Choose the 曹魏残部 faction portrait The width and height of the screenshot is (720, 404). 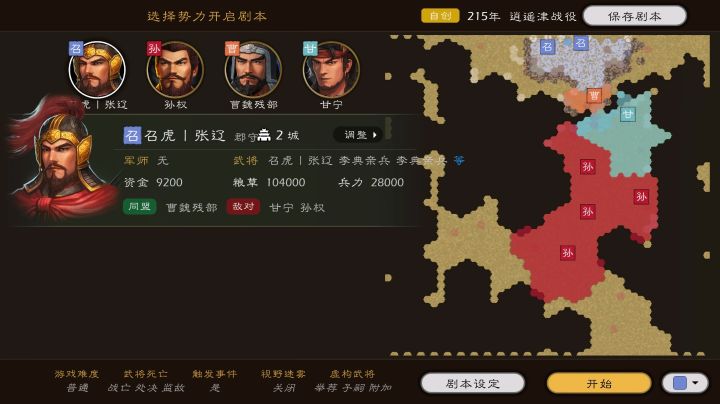253,69
